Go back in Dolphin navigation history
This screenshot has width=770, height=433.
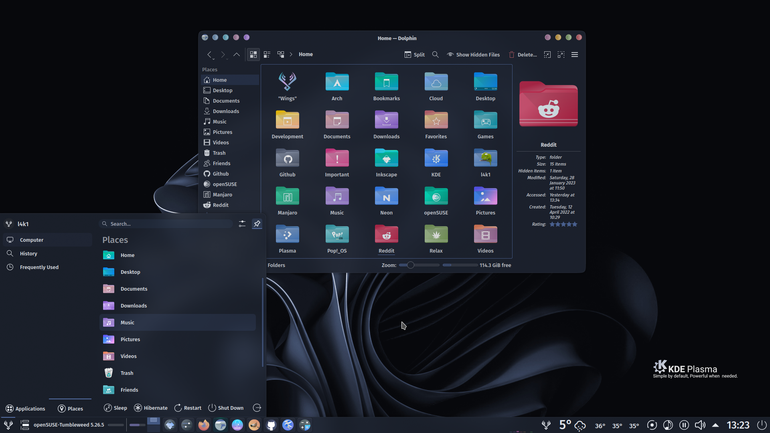click(x=210, y=54)
